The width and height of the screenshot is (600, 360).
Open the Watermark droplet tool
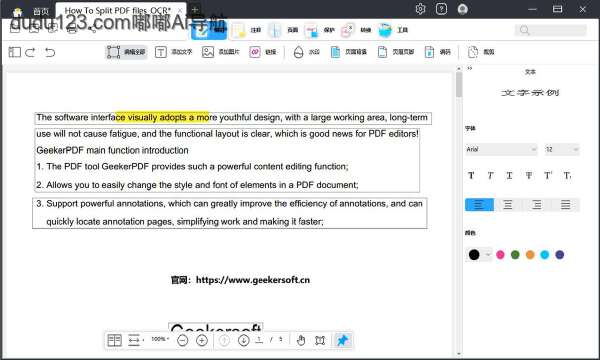298,52
